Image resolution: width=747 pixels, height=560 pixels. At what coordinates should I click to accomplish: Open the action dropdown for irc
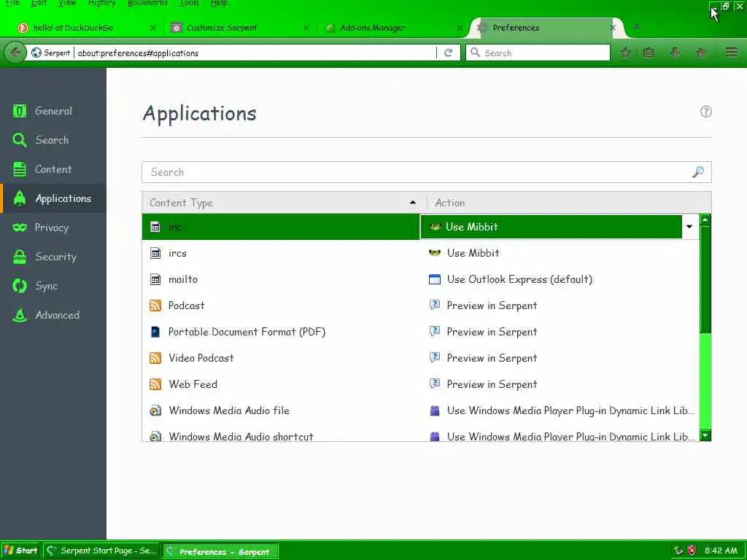click(689, 227)
